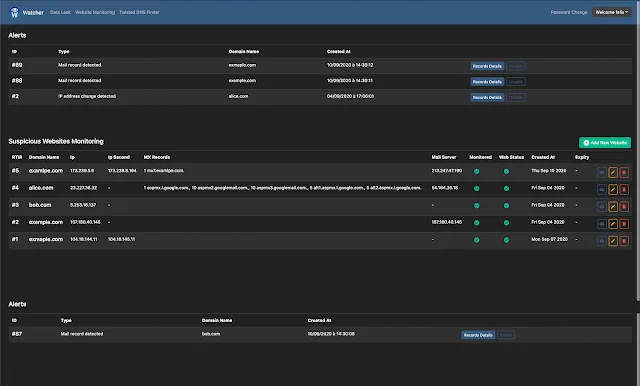Image resolution: width=640 pixels, height=386 pixels.
Task: Delete the exmaple.com entry with trash icon
Action: [624, 241]
